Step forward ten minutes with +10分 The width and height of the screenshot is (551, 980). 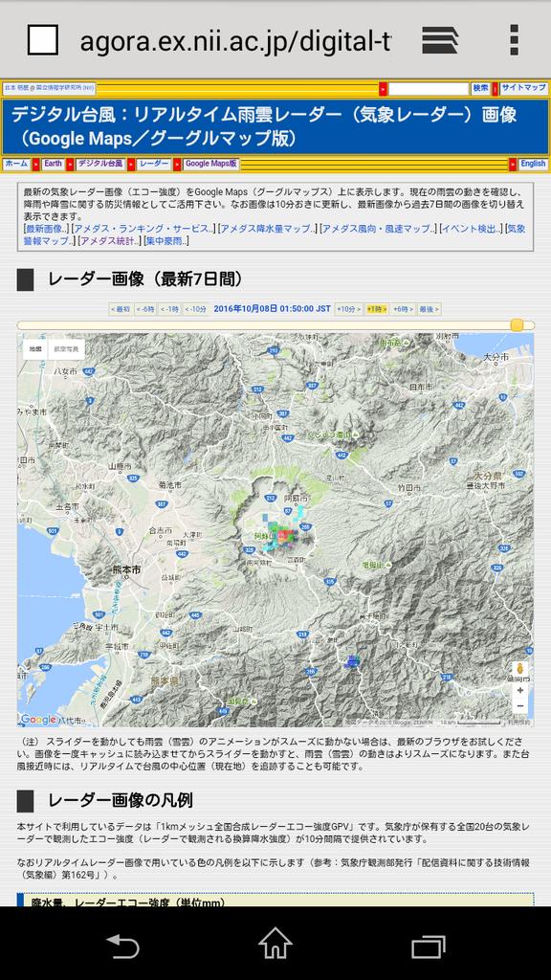(349, 309)
